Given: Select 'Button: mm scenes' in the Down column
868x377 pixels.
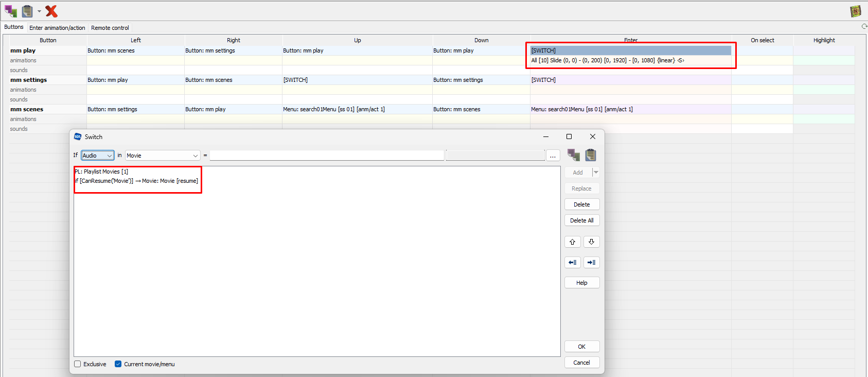Looking at the screenshot, I should coord(482,109).
